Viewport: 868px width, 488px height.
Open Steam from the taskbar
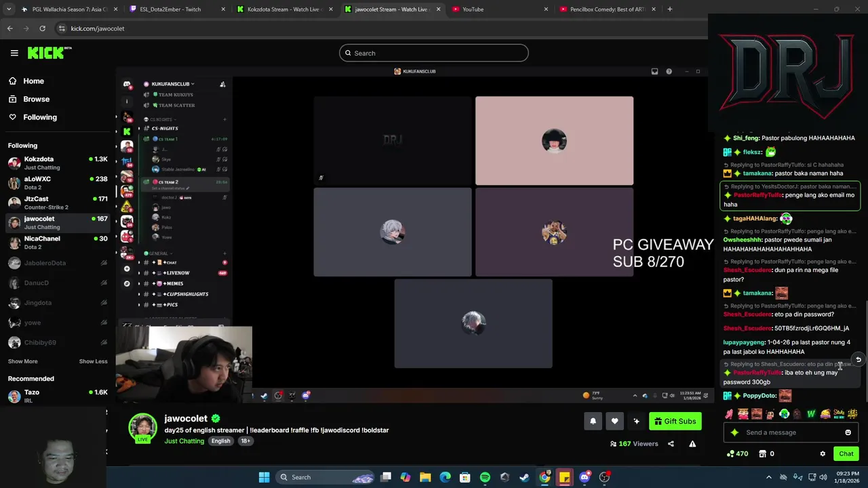(524, 477)
